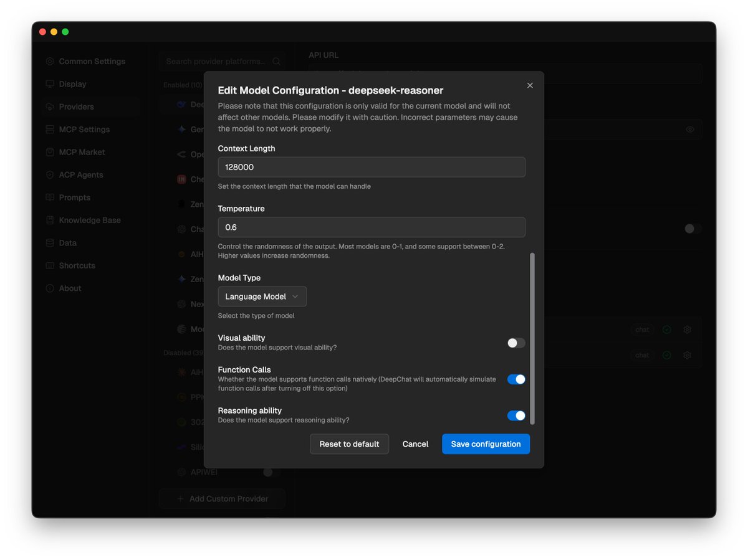Click the upper model row's 'chat' tag

(x=642, y=330)
